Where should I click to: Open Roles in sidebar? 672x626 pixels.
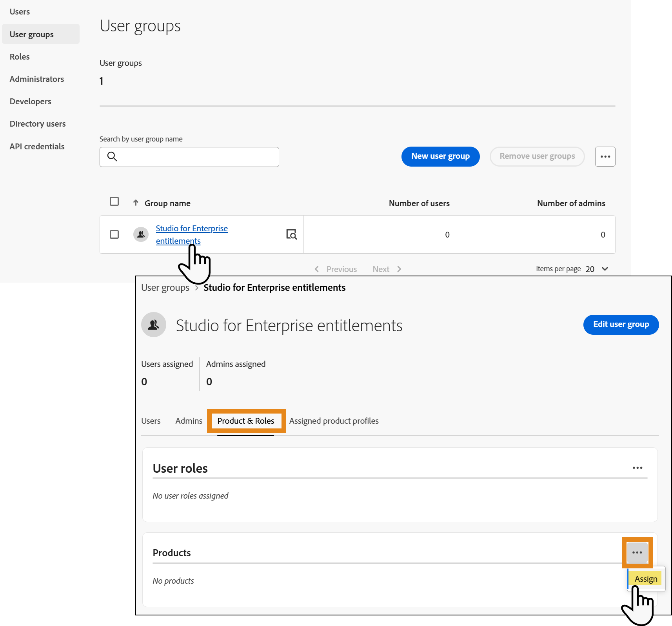pos(20,57)
